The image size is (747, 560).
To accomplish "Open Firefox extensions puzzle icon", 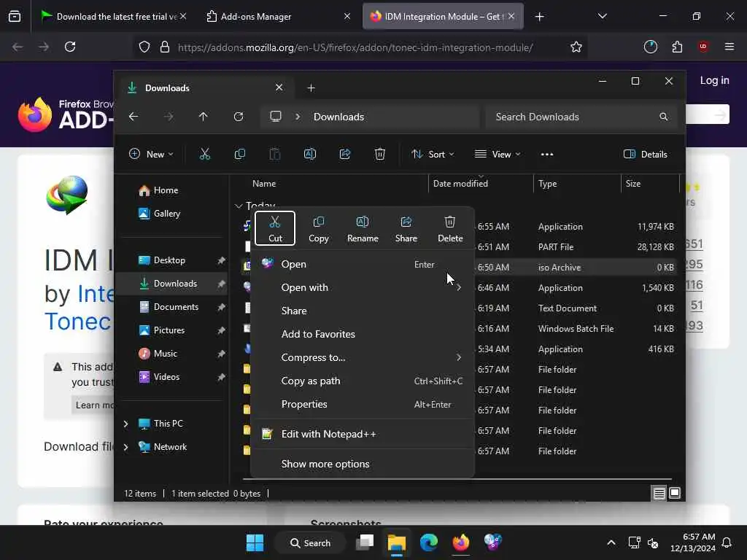I will tap(677, 47).
